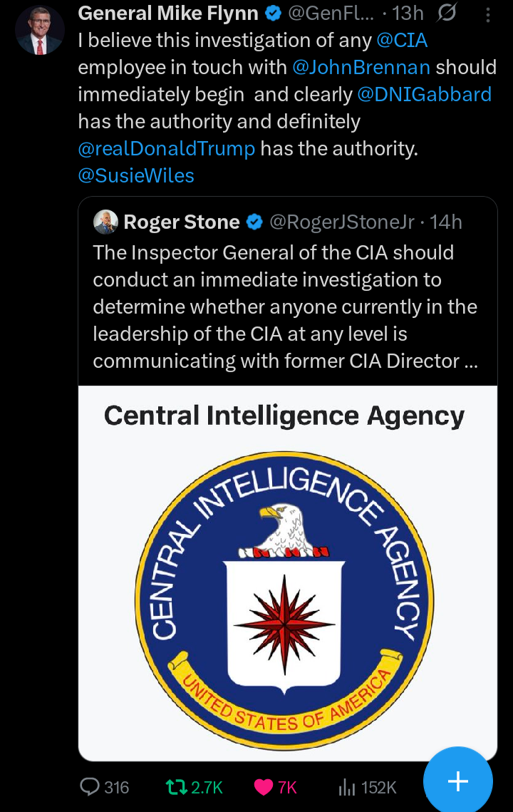Repost this tweet via retweet icon
This screenshot has width=513, height=812.
175,787
